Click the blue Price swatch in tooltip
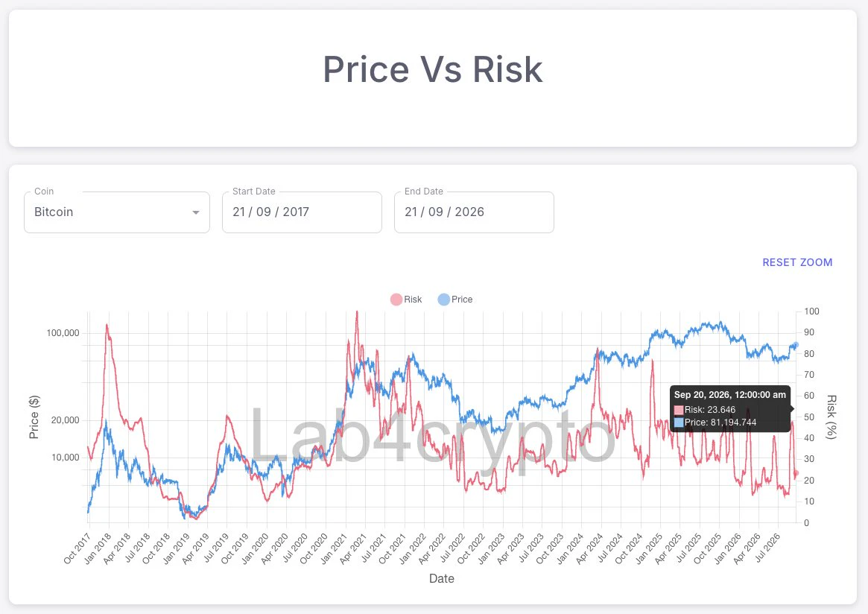This screenshot has height=614, width=868. (x=679, y=422)
